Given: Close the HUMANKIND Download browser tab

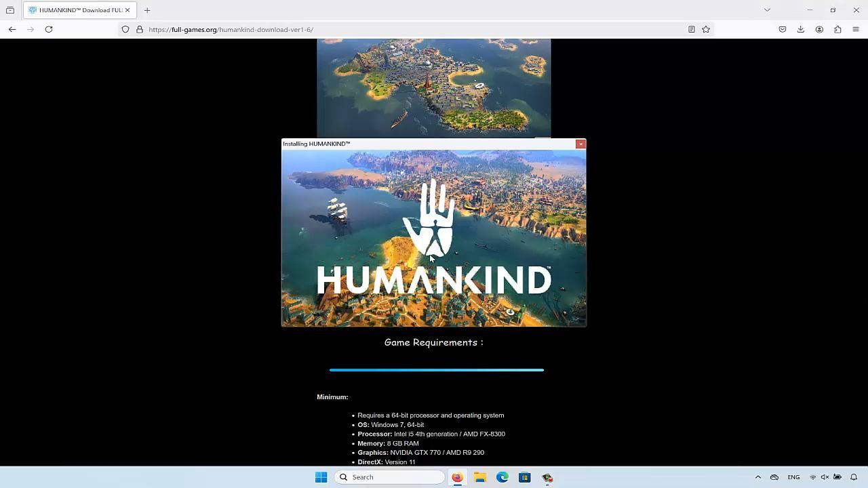Looking at the screenshot, I should [127, 10].
